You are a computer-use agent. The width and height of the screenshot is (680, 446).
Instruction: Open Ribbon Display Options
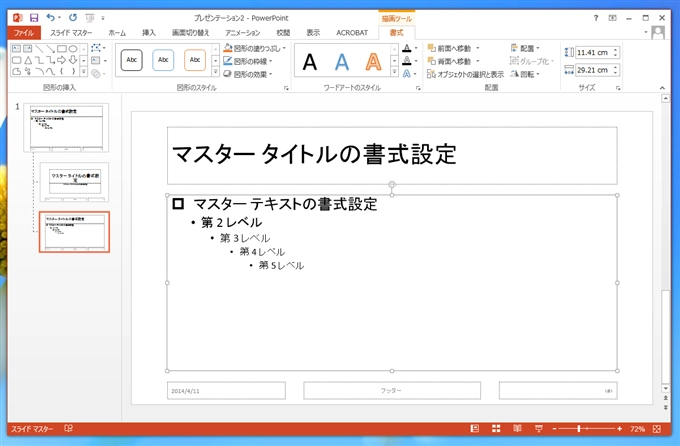[612, 18]
